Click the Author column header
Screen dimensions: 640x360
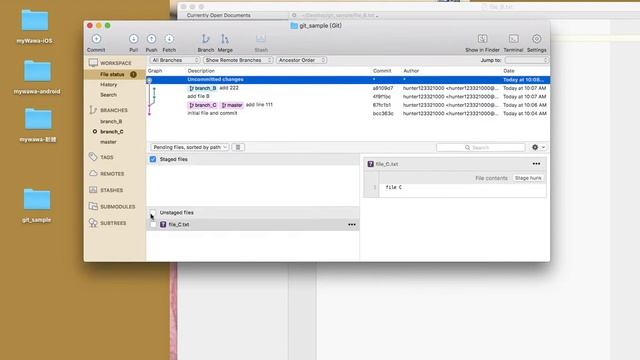click(x=411, y=71)
